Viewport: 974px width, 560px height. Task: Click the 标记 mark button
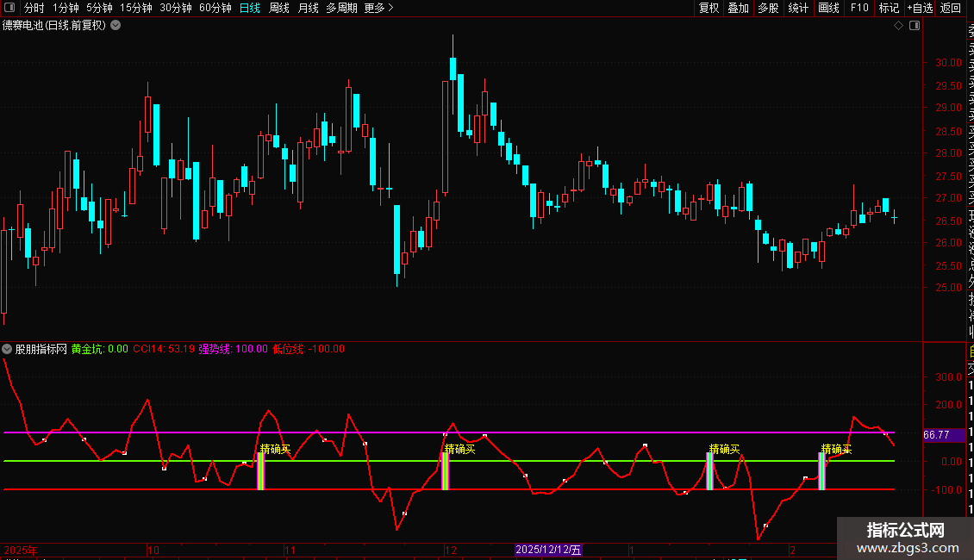tap(889, 8)
